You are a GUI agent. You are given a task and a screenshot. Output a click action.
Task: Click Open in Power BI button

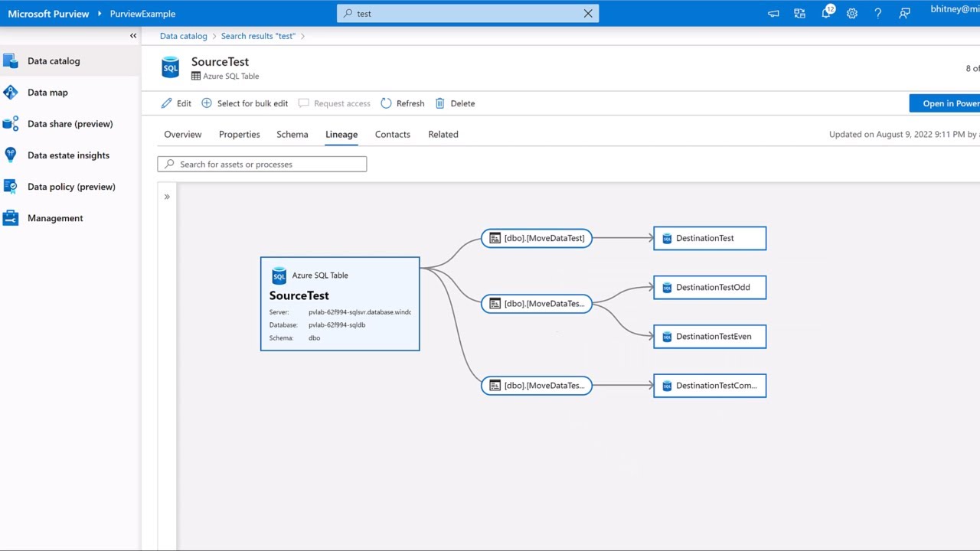[x=948, y=103]
